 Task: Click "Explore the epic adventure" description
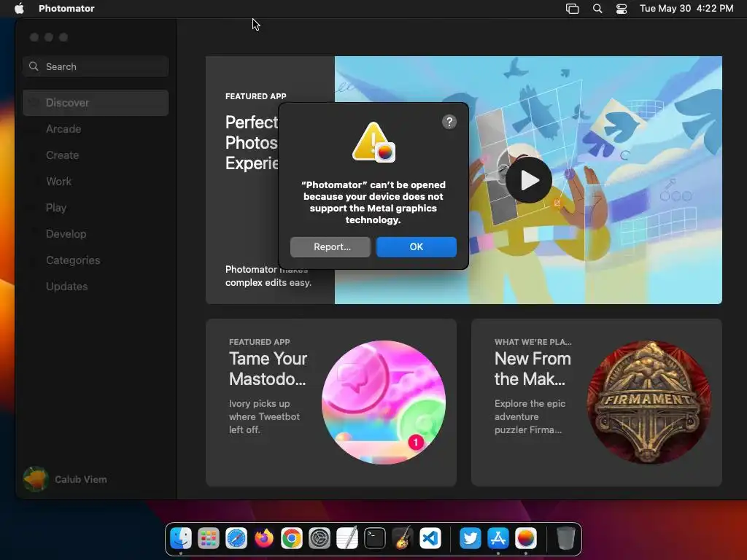pyautogui.click(x=530, y=410)
